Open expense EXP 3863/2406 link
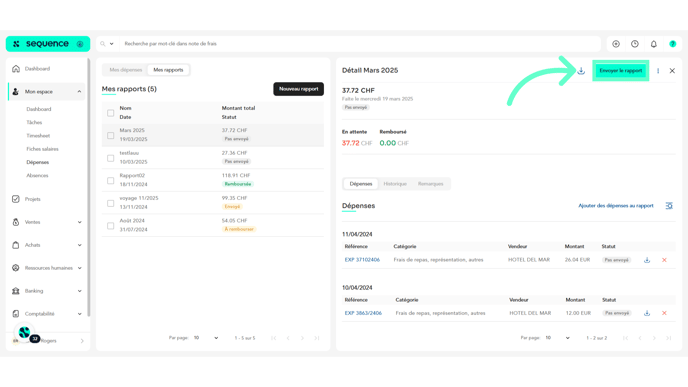Screen dimensions: 688x387 coord(363,313)
